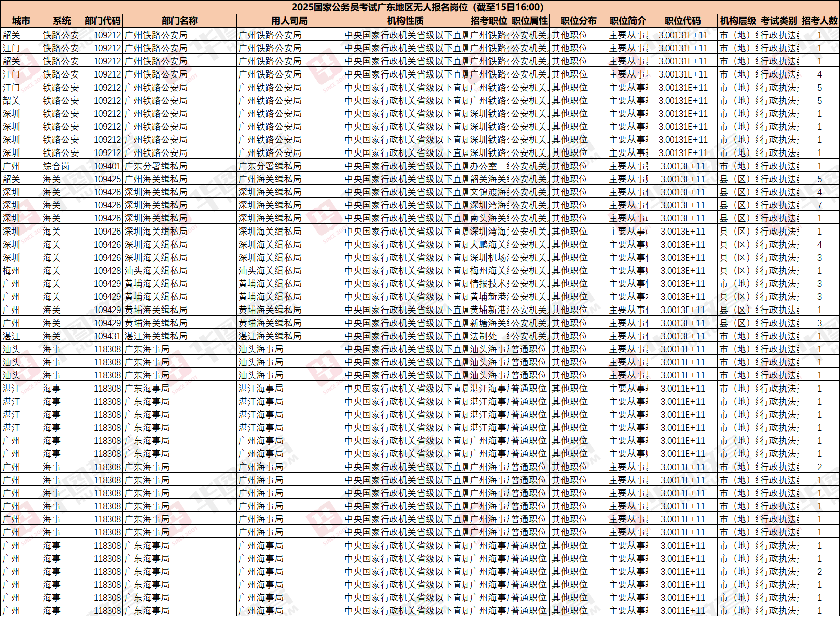840x617 pixels.
Task: Click the 文锦渡海 position cell
Action: [489, 192]
